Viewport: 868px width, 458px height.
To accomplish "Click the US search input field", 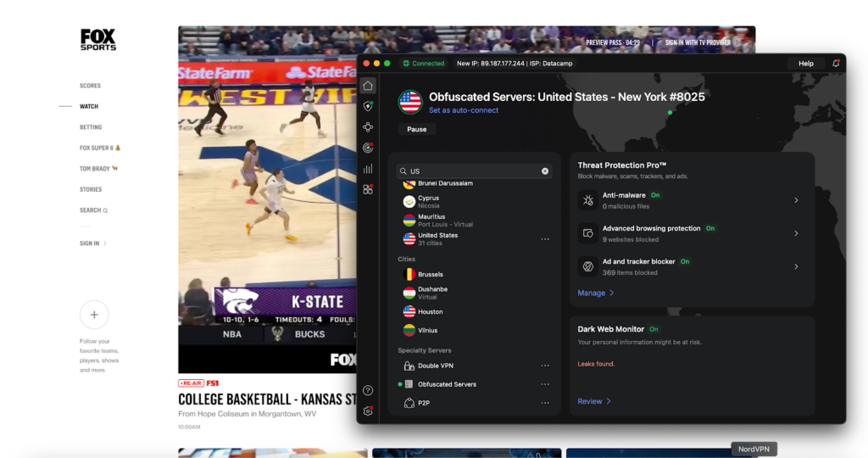I will click(x=474, y=171).
